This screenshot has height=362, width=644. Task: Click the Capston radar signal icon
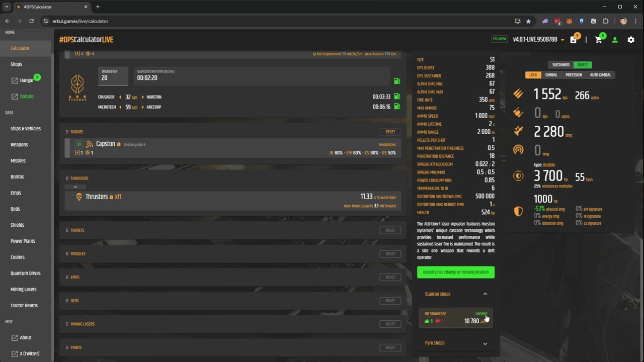tap(90, 144)
